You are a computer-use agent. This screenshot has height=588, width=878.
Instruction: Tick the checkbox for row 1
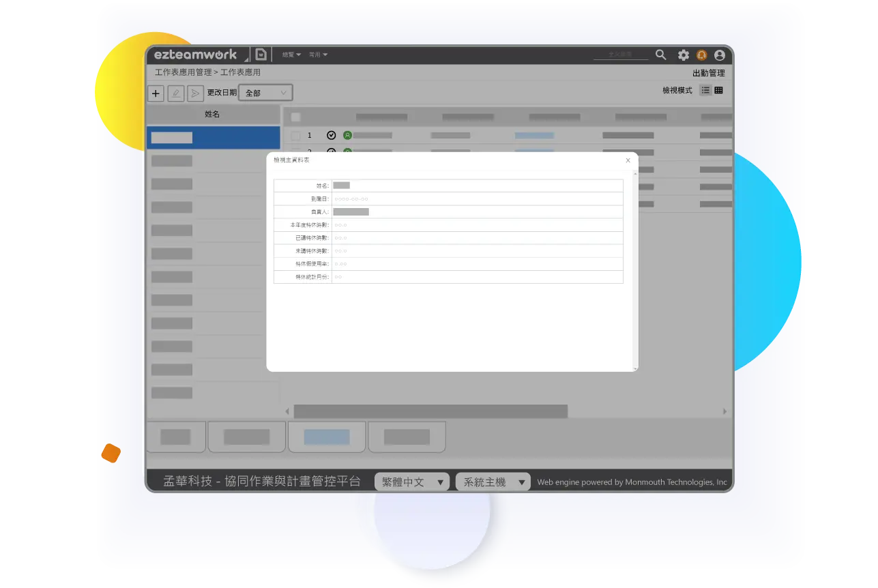coord(296,135)
